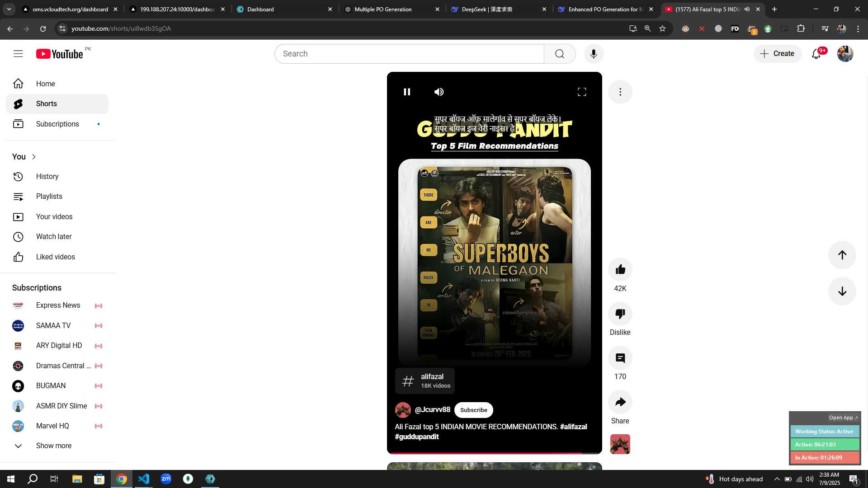Show hidden system tray icons
The width and height of the screenshot is (868, 488).
point(777,479)
